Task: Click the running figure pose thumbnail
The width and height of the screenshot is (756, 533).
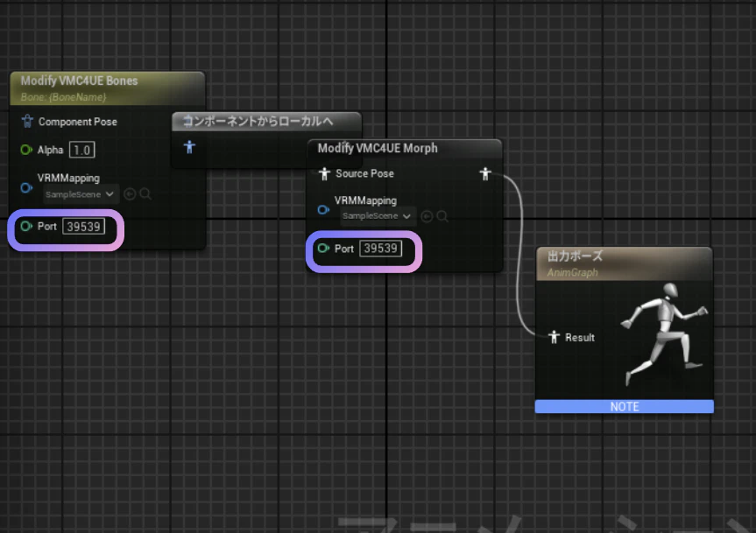Action: click(665, 334)
